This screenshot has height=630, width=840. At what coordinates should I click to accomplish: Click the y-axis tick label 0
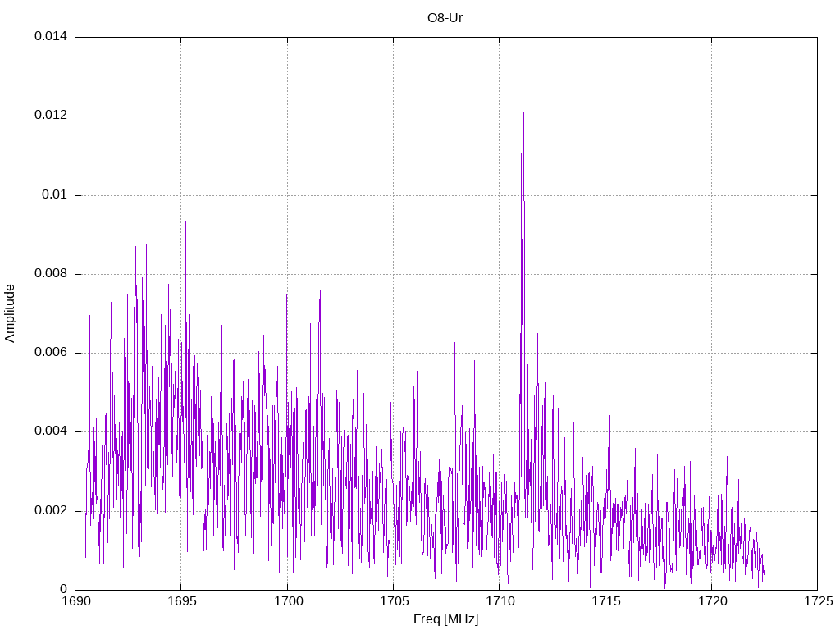click(x=64, y=589)
